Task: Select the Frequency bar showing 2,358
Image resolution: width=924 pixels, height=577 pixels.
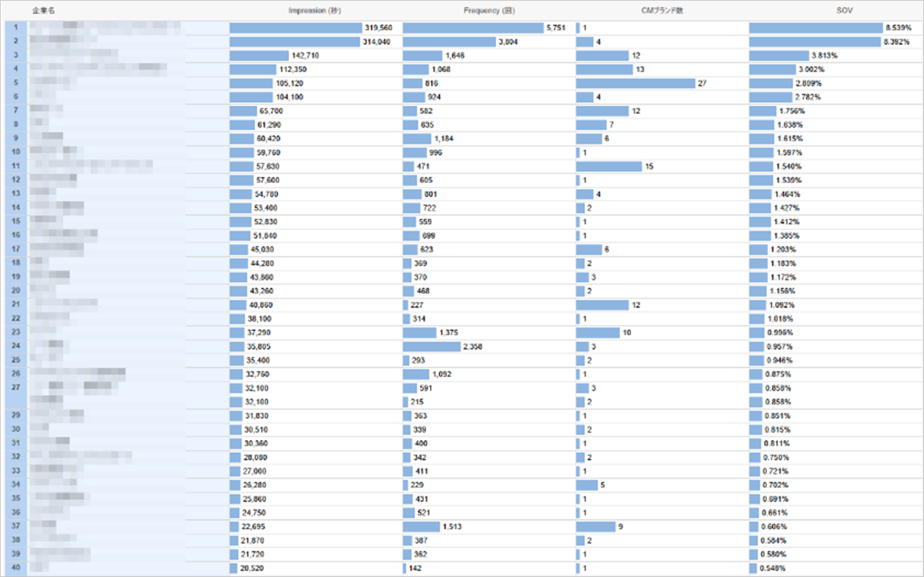Action: (431, 346)
